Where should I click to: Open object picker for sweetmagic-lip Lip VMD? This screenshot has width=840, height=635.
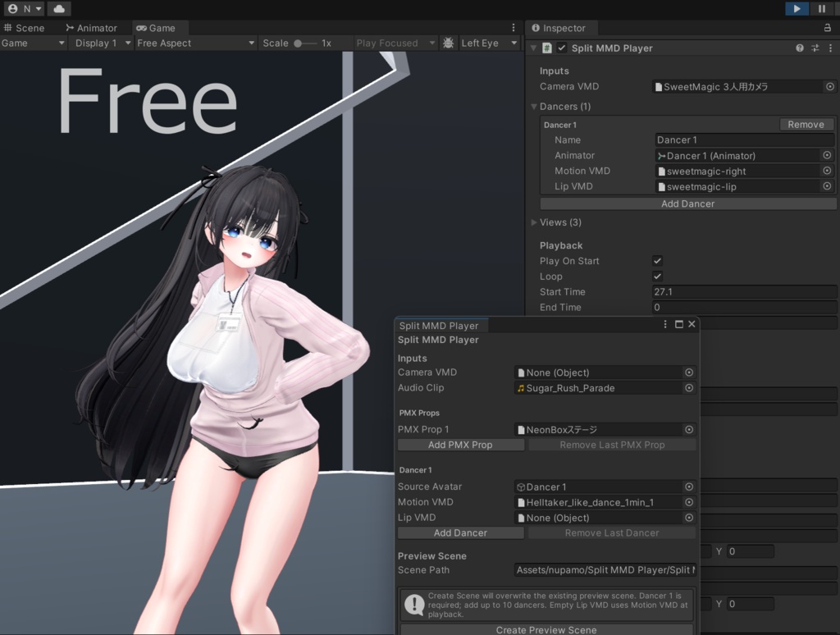click(827, 186)
